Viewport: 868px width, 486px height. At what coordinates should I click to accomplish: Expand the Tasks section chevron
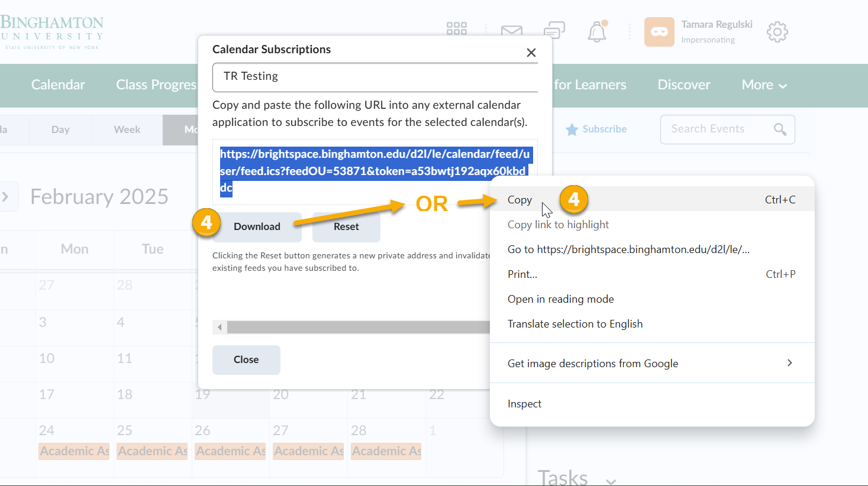point(611,481)
